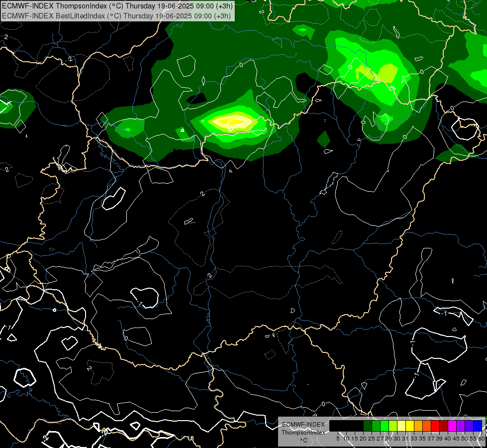Click the blue 55–60 legend swatch
Image resolution: width=487 pixels, height=448 pixels.
(x=478, y=426)
